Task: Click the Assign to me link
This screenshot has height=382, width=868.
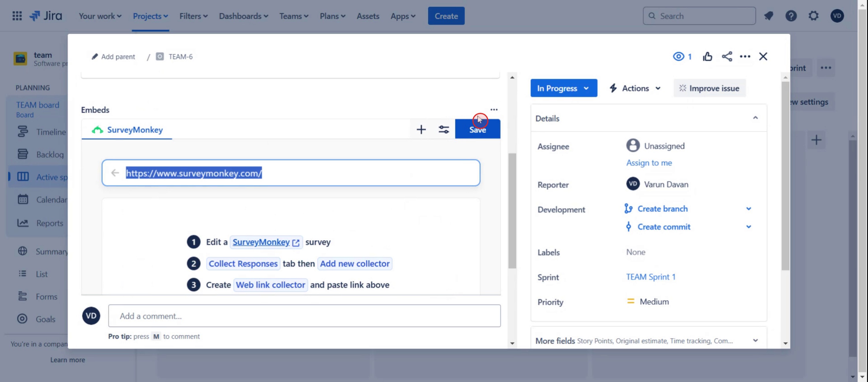Action: click(649, 163)
